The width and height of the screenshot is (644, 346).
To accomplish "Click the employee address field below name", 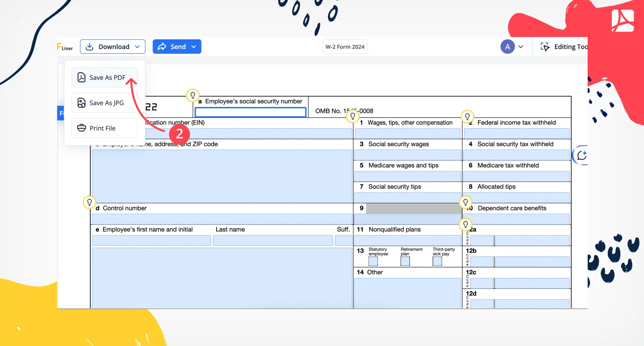I will [222, 278].
